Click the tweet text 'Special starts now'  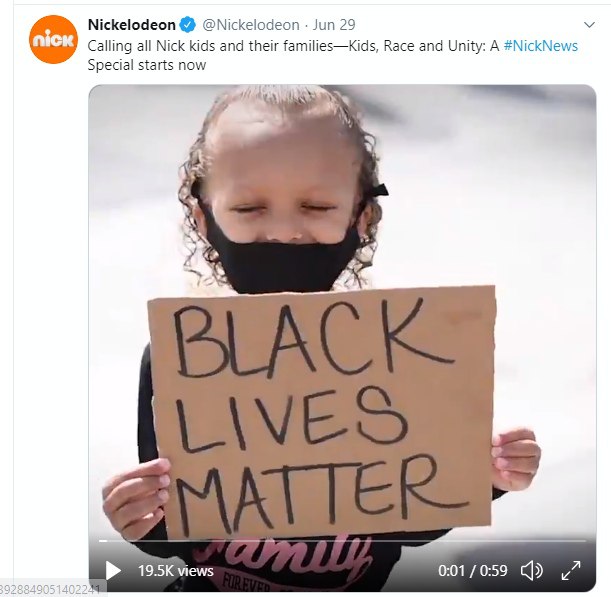(x=147, y=65)
